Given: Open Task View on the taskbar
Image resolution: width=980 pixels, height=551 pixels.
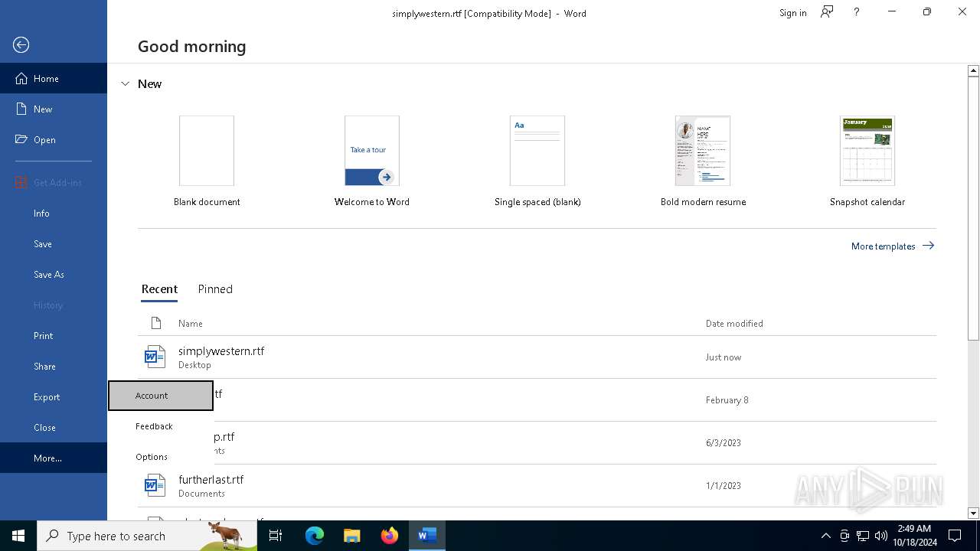Looking at the screenshot, I should (276, 536).
